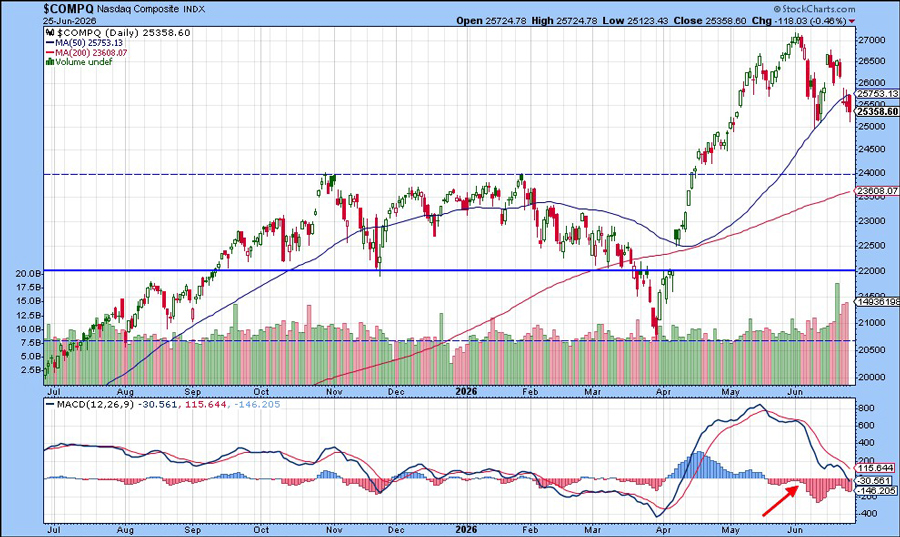Click the 2026 label under the price chart

pyautogui.click(x=466, y=391)
